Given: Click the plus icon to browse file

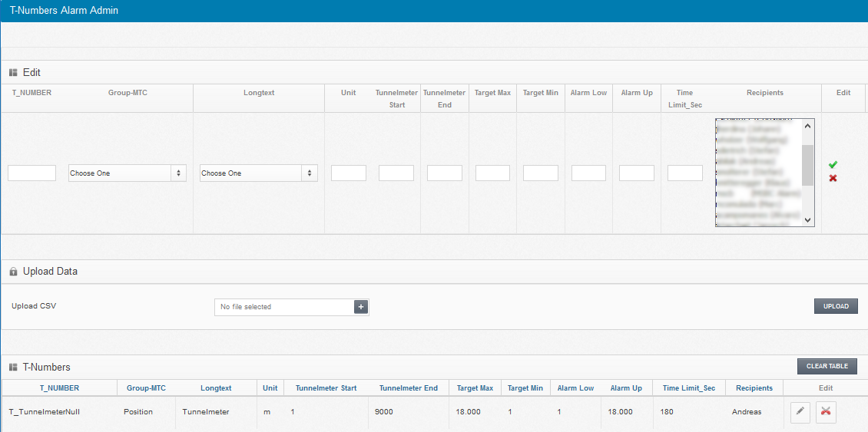Looking at the screenshot, I should (361, 307).
